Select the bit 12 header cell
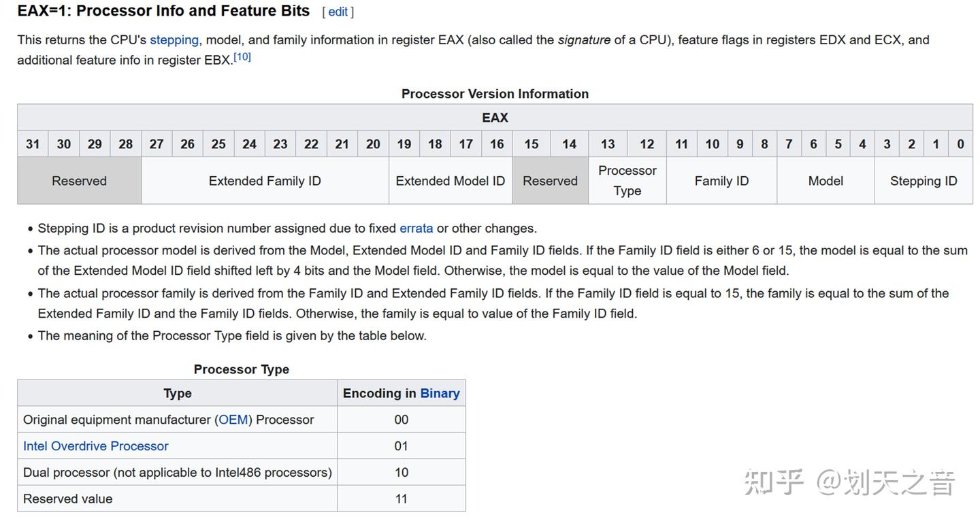Image resolution: width=980 pixels, height=521 pixels. coord(647,144)
